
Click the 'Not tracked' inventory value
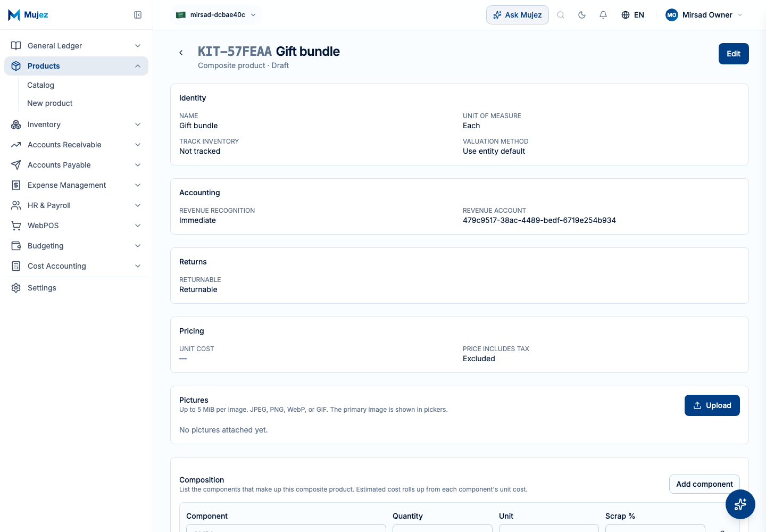200,151
